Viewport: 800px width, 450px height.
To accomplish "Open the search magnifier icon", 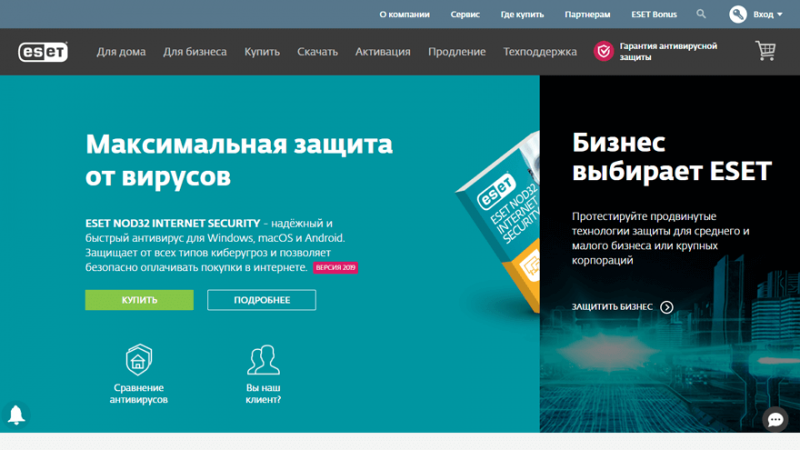I will pyautogui.click(x=701, y=14).
